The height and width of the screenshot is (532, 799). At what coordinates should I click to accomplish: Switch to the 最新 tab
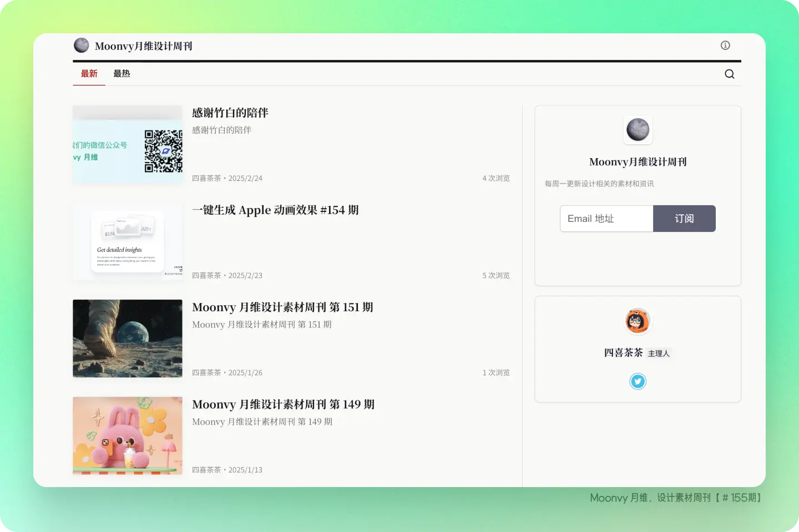89,74
